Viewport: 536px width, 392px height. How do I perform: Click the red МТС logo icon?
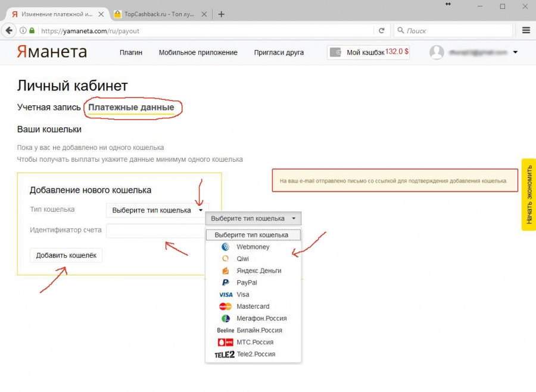coord(226,342)
